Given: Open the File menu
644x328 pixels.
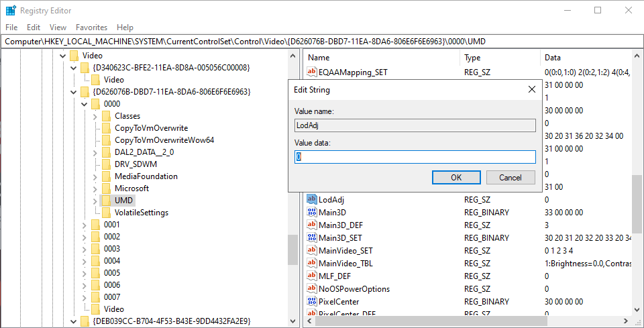Looking at the screenshot, I should (x=11, y=27).
